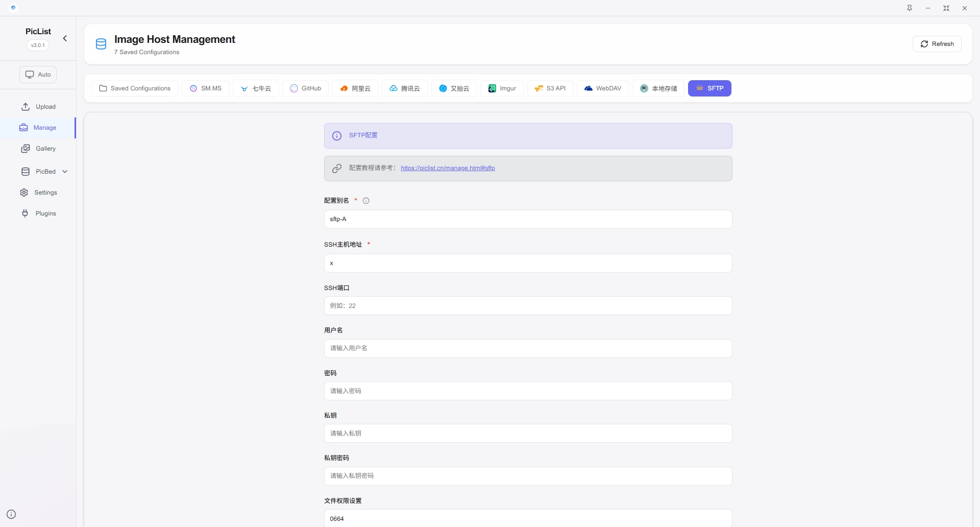This screenshot has height=527, width=980.
Task: Click the 'SFTP配置' banner text
Action: click(x=363, y=135)
